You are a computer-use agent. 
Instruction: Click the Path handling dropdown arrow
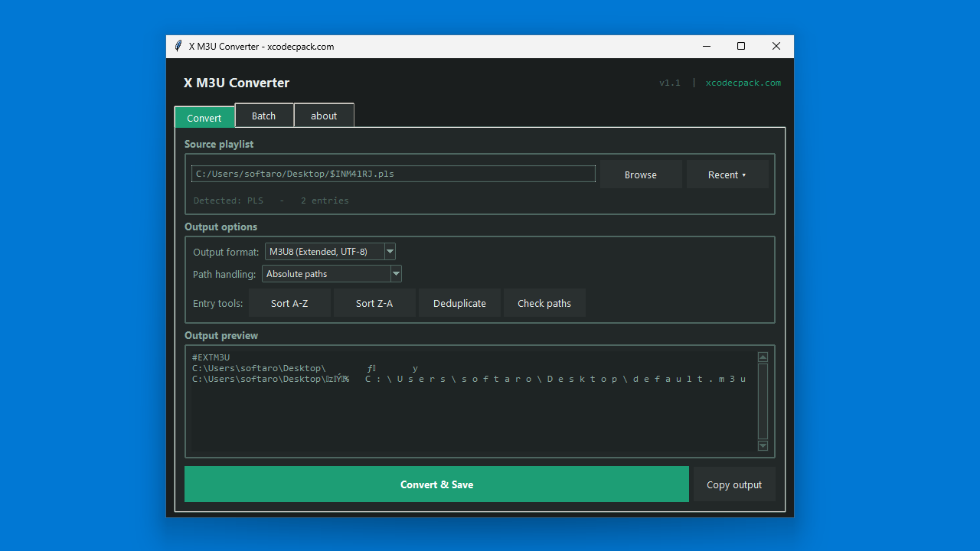click(396, 273)
